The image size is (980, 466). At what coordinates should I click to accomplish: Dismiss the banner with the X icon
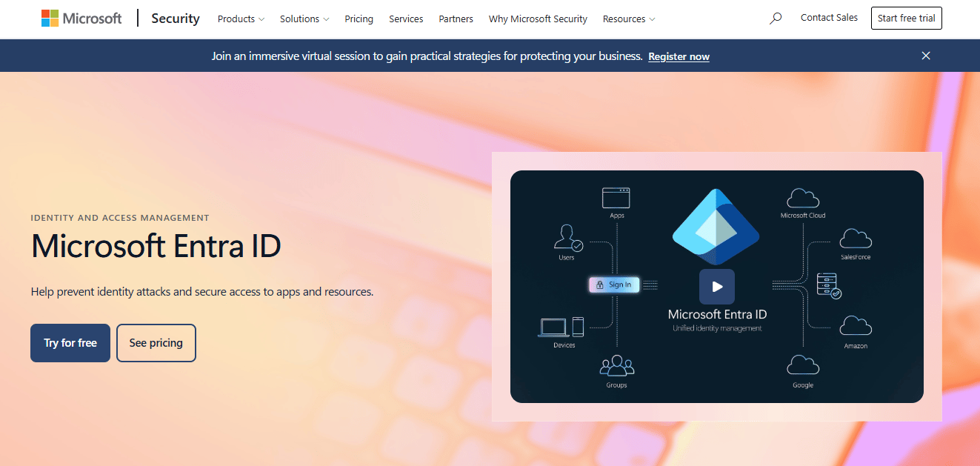point(926,56)
